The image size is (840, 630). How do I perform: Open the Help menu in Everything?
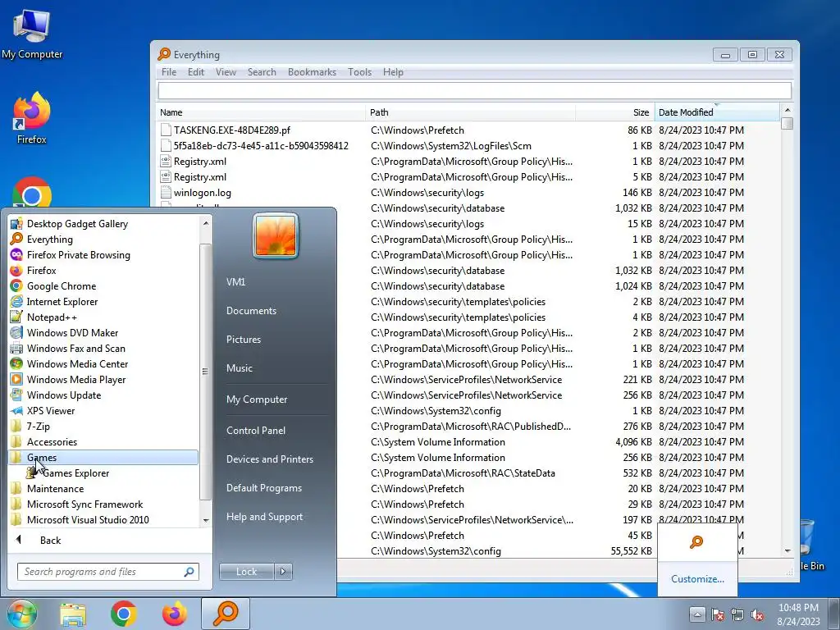pyautogui.click(x=393, y=72)
